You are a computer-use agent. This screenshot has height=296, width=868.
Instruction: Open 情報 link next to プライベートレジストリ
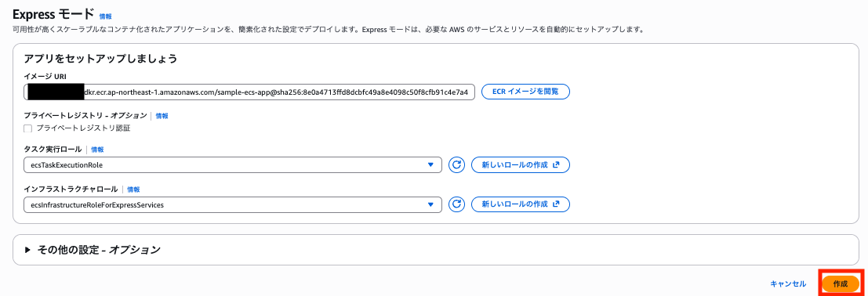pos(162,116)
